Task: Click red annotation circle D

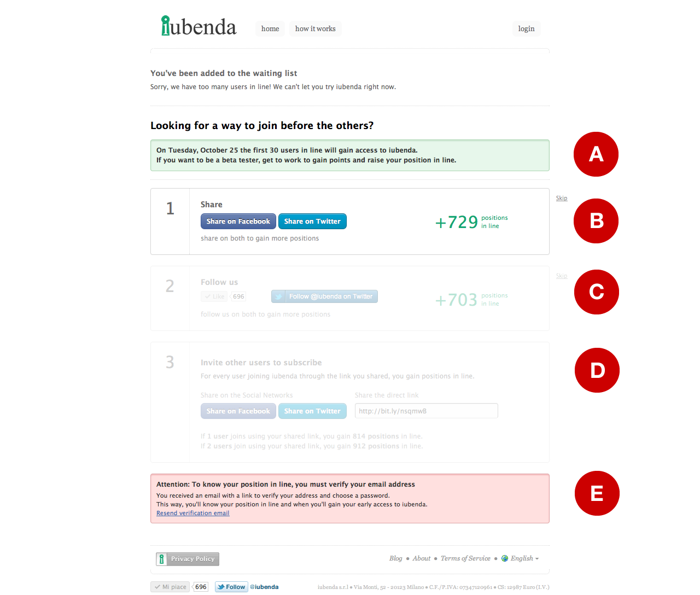Action: [597, 370]
